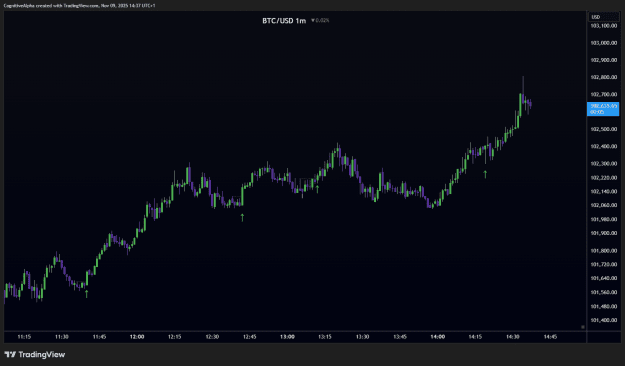This screenshot has height=366, width=625.
Task: Click the 102,700.00 price axis label
Action: click(x=603, y=94)
